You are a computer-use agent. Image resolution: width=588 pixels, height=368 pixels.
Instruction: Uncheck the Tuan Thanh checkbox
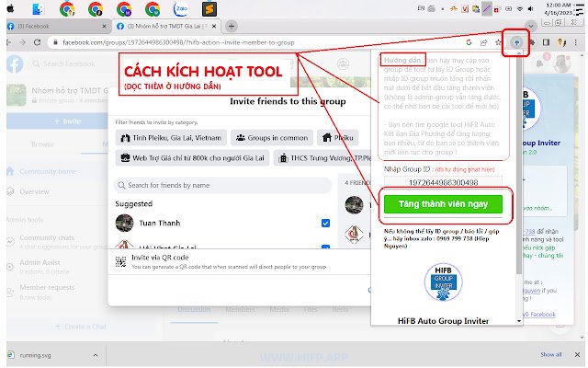click(325, 223)
